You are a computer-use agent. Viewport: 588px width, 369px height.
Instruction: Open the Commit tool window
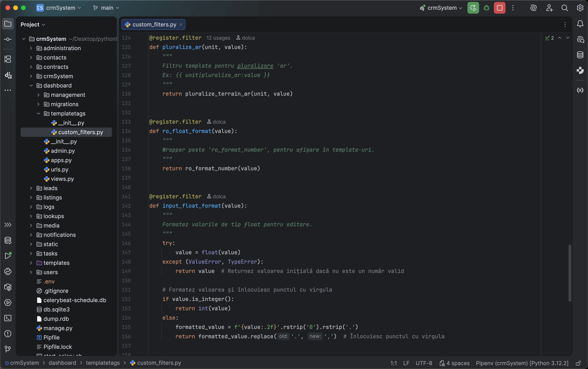click(8, 39)
